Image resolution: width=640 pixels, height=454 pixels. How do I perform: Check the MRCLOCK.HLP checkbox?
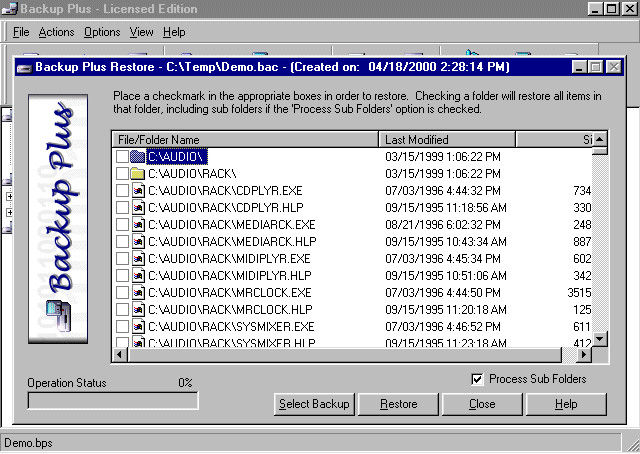click(x=122, y=309)
